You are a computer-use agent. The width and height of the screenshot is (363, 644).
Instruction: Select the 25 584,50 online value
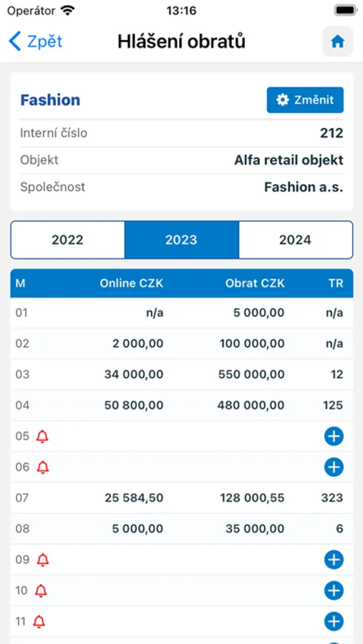(x=134, y=498)
